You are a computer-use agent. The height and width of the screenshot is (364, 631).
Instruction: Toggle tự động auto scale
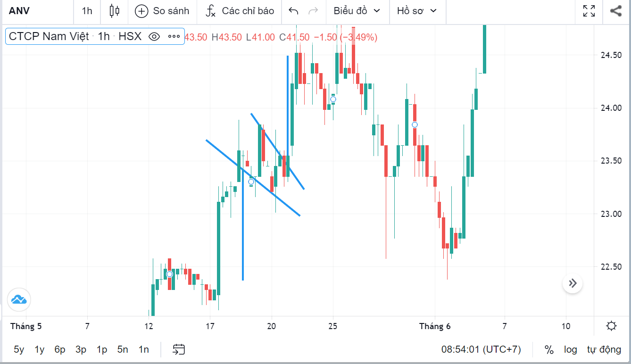tap(604, 349)
